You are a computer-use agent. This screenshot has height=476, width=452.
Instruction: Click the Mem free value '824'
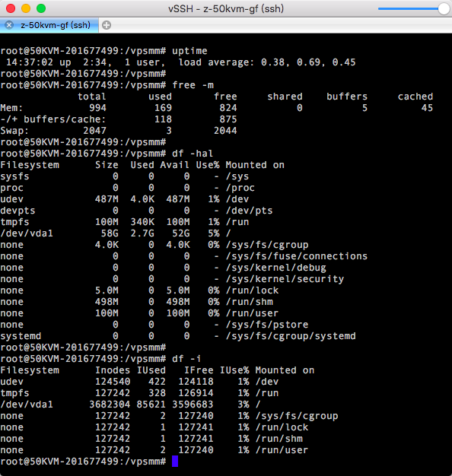pyautogui.click(x=228, y=108)
